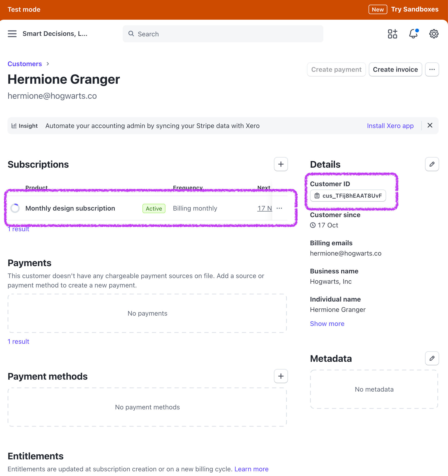This screenshot has height=476, width=448.
Task: Open more actions menu beside Create invoice
Action: (432, 69)
